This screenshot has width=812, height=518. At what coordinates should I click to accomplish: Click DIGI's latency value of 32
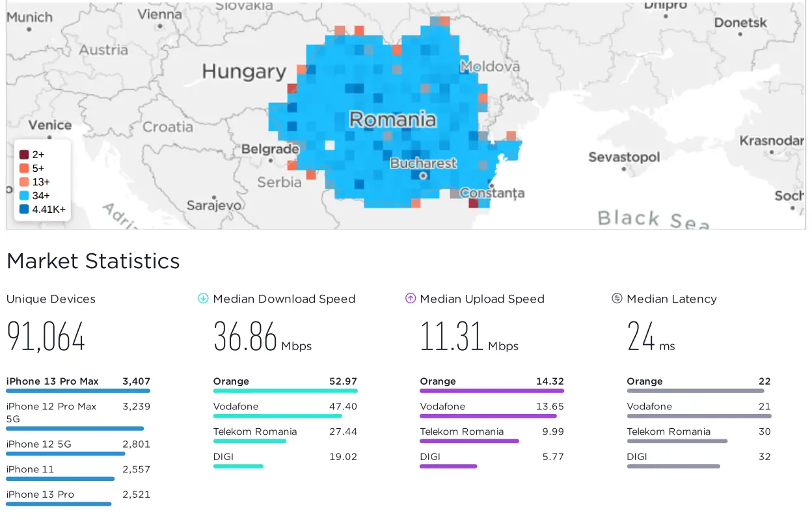tap(765, 457)
